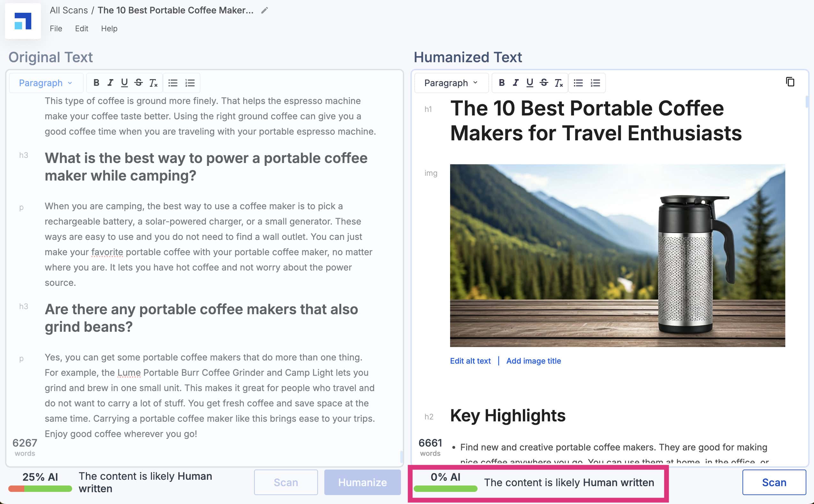Toggle bold in Original Text toolbar
The width and height of the screenshot is (814, 504).
[x=96, y=83]
